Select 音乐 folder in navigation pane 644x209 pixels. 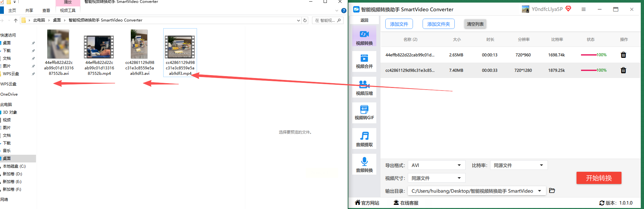click(x=7, y=151)
